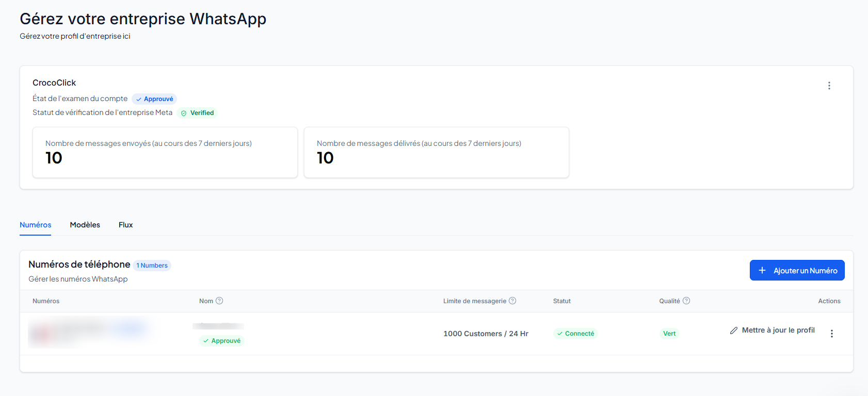This screenshot has width=868, height=396.
Task: Switch to the Numéros tab
Action: click(36, 225)
